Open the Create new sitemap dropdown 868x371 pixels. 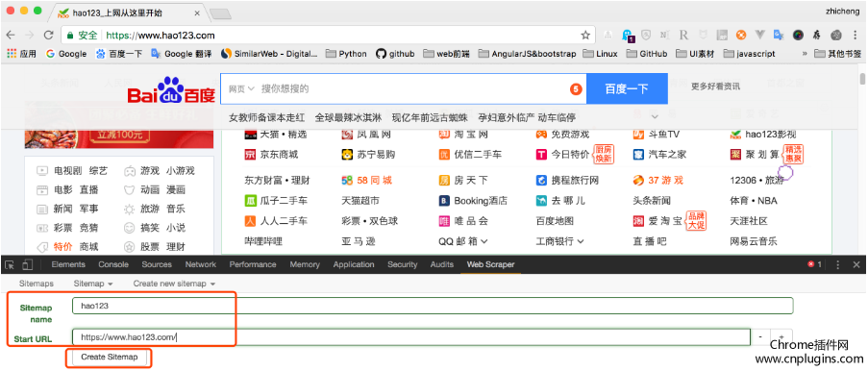tap(174, 284)
